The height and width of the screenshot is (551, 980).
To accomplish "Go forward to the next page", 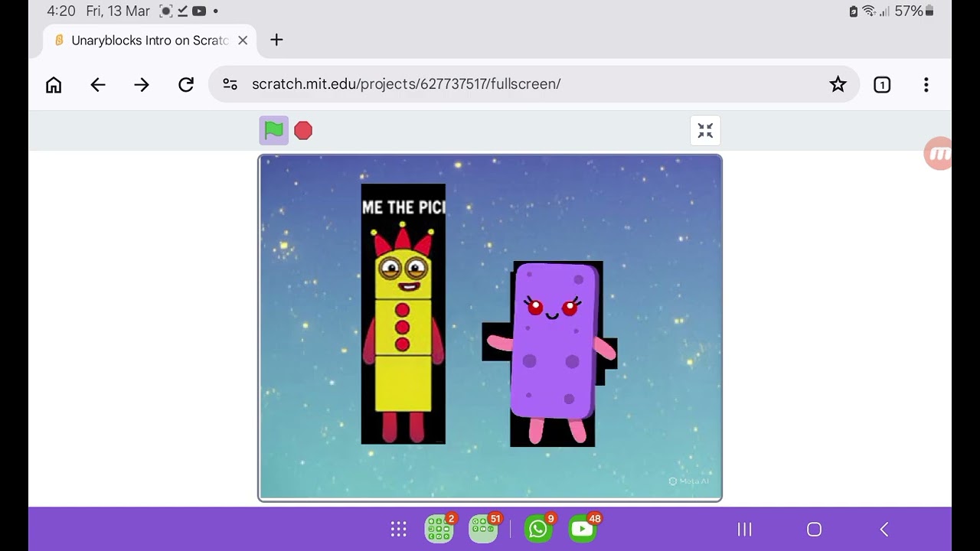I will click(142, 84).
